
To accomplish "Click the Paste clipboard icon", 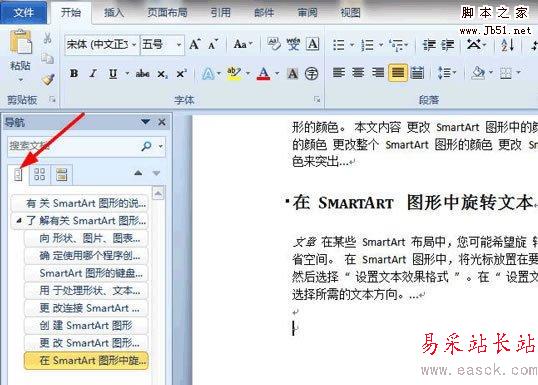I will 20,43.
